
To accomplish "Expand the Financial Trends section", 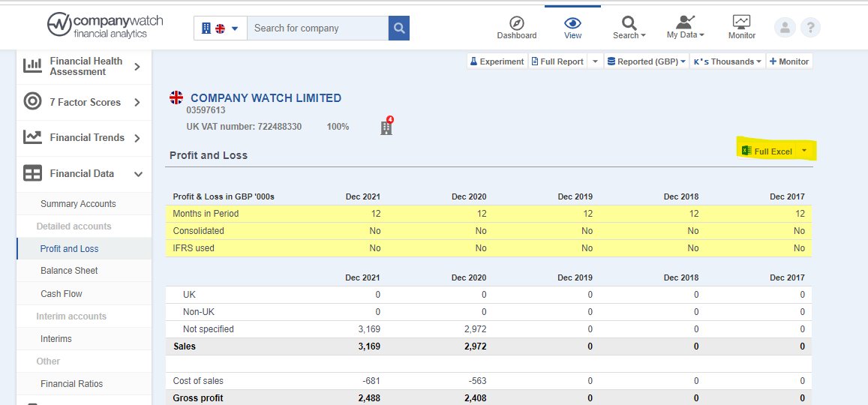I will [x=138, y=138].
